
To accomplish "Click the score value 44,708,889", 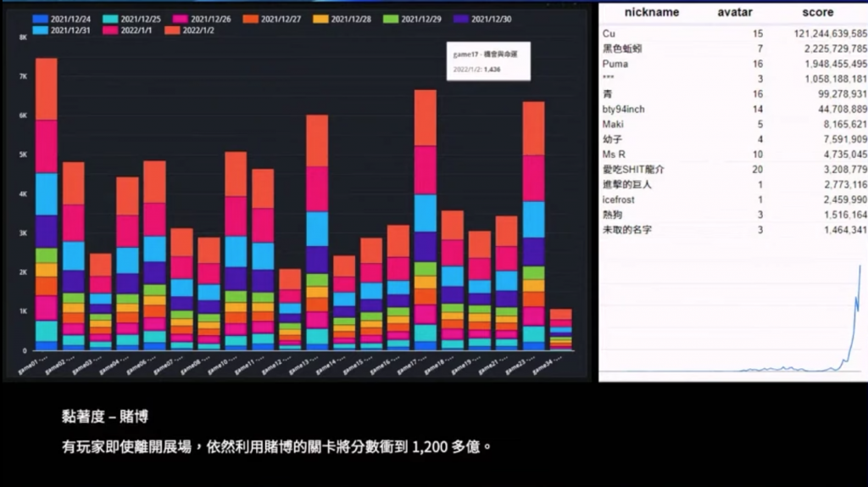I will click(843, 109).
